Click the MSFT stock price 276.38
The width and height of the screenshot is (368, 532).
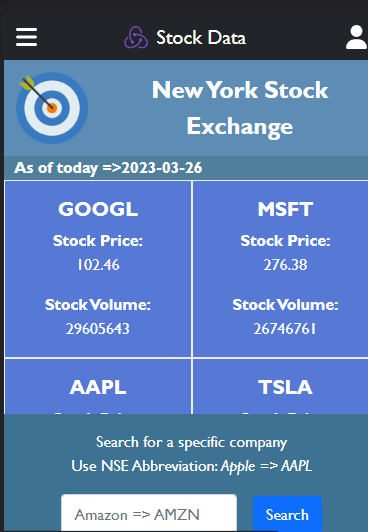[x=285, y=265]
